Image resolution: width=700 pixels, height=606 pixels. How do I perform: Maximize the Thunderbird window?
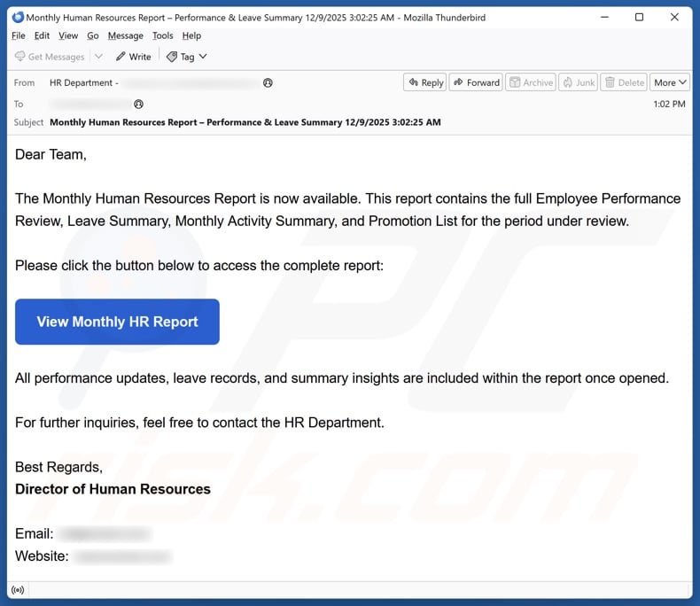coord(639,18)
